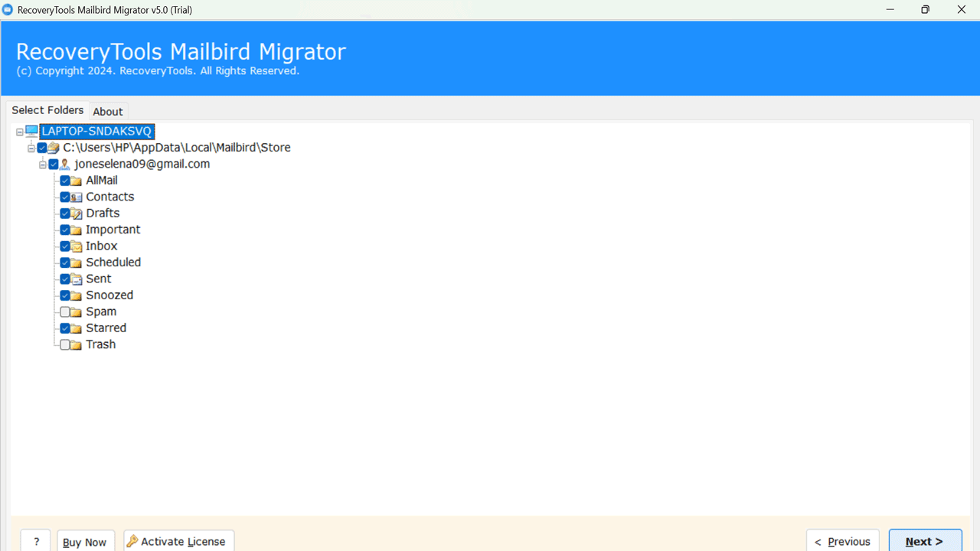The width and height of the screenshot is (980, 551).
Task: Click the Snoozed folder icon
Action: (77, 295)
